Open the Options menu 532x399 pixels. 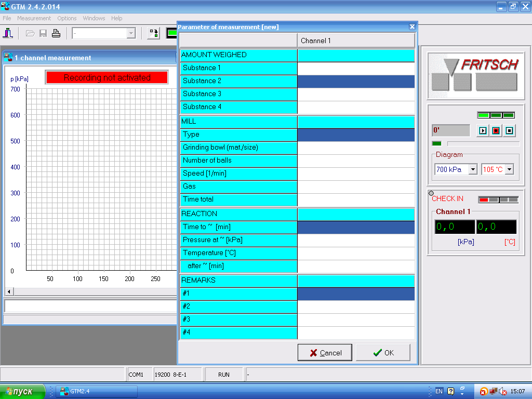pyautogui.click(x=67, y=18)
